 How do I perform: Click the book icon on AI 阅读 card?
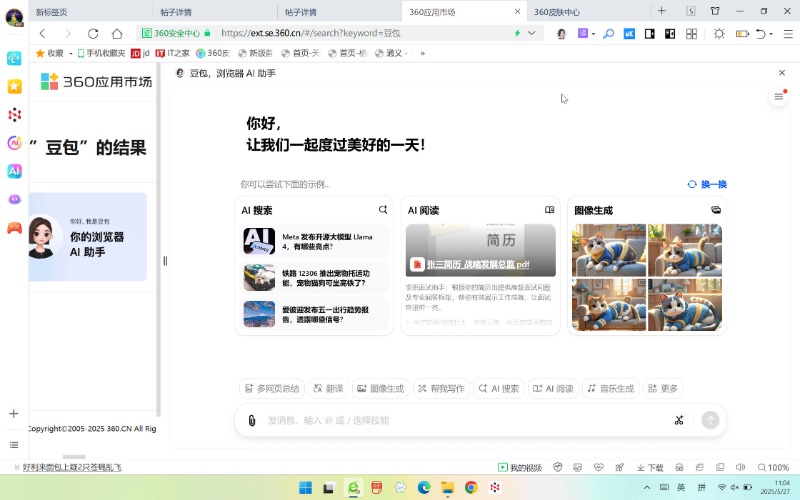pos(549,210)
